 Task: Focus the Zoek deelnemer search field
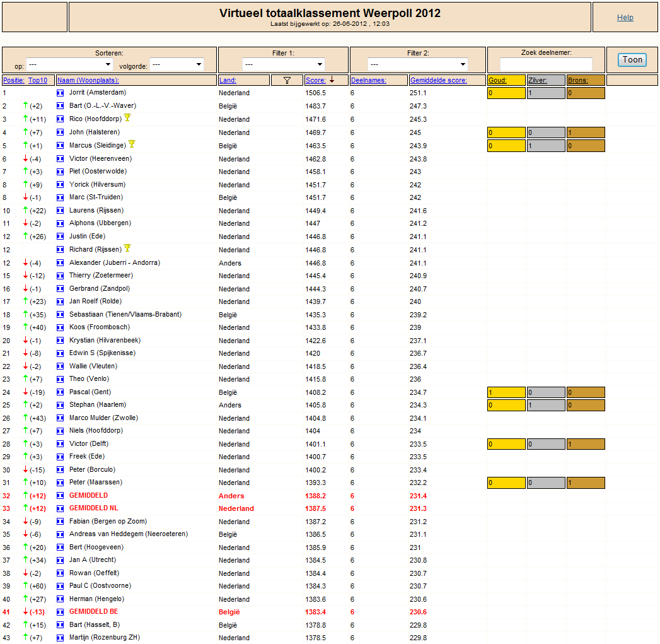pyautogui.click(x=546, y=64)
